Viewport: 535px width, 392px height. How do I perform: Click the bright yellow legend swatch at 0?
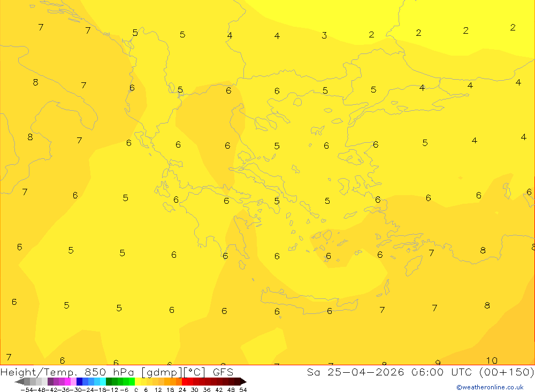coord(137,381)
